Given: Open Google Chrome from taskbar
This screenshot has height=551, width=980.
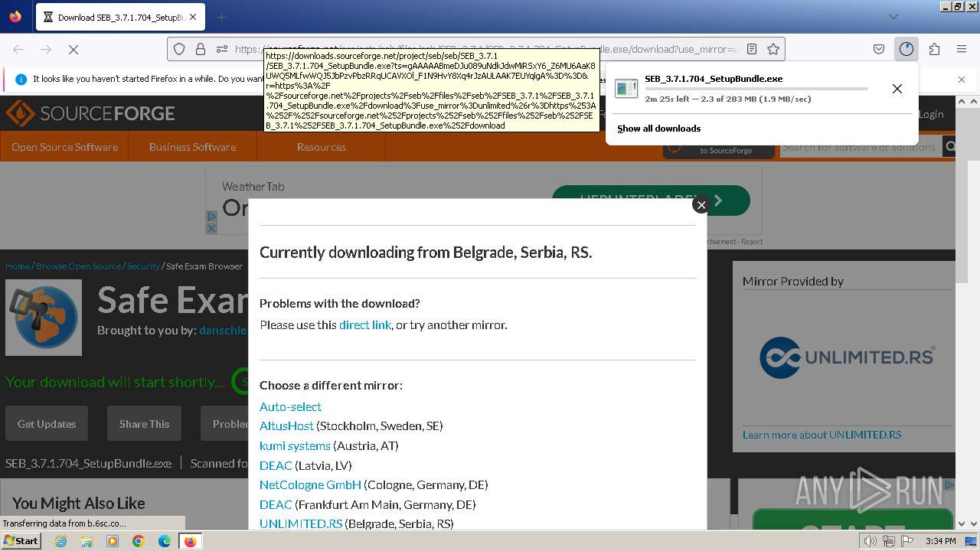Looking at the screenshot, I should (139, 541).
